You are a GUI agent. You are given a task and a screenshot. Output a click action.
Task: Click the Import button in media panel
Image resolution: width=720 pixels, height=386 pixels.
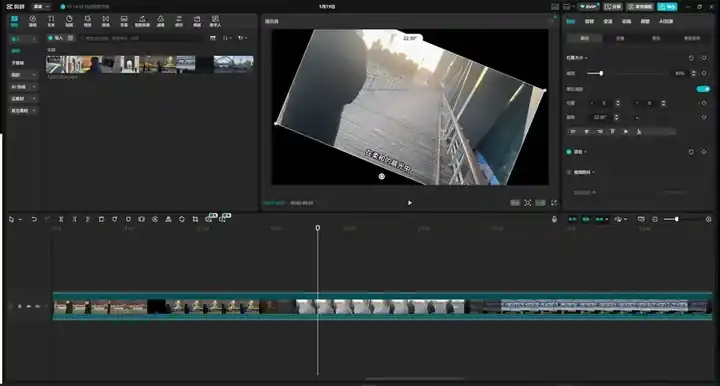click(56, 38)
